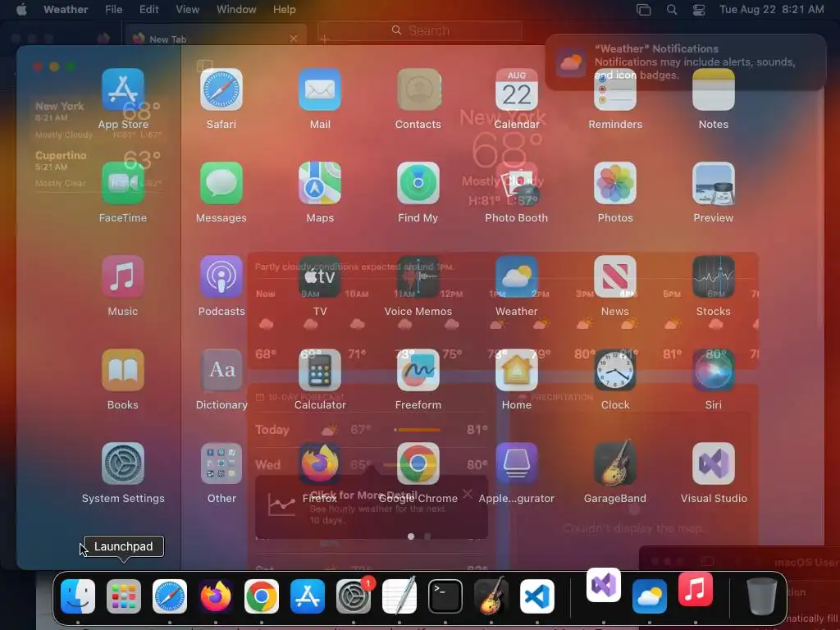Open the Apple menu
Image resolution: width=840 pixels, height=630 pixels.
tap(21, 10)
